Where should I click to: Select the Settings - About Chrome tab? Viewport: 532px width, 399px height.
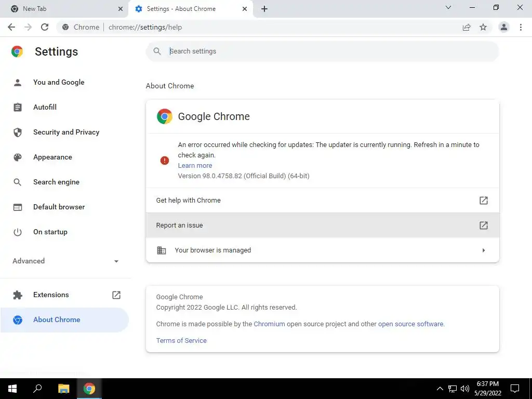[x=190, y=9]
